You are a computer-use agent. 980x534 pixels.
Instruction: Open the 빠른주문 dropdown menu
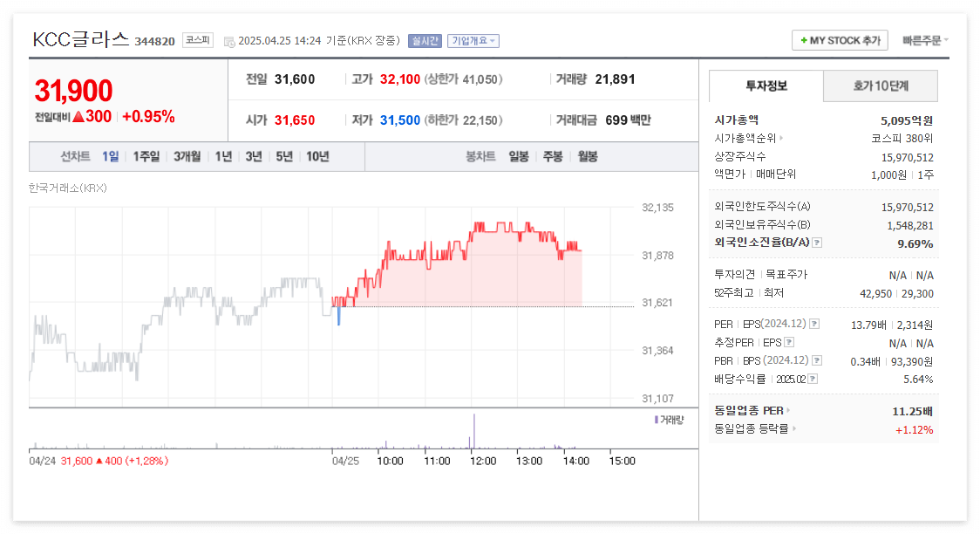926,40
